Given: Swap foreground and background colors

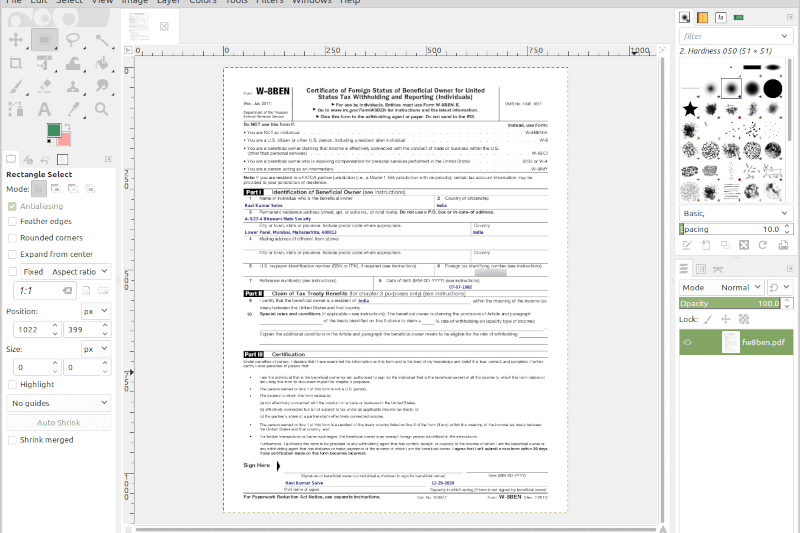Looking at the screenshot, I should [67, 126].
